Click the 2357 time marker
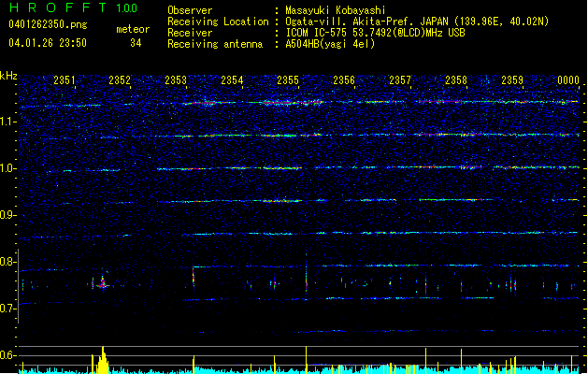 coord(400,80)
